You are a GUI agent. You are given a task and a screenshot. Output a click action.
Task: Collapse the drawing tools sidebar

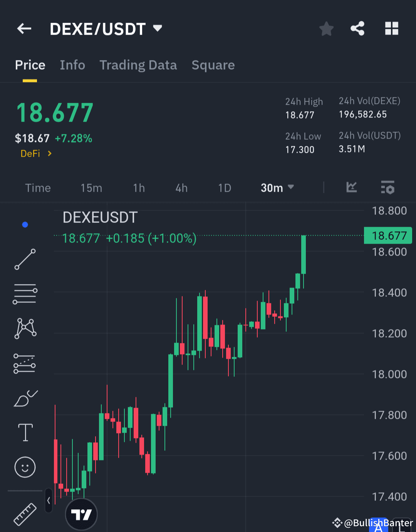[x=49, y=501]
